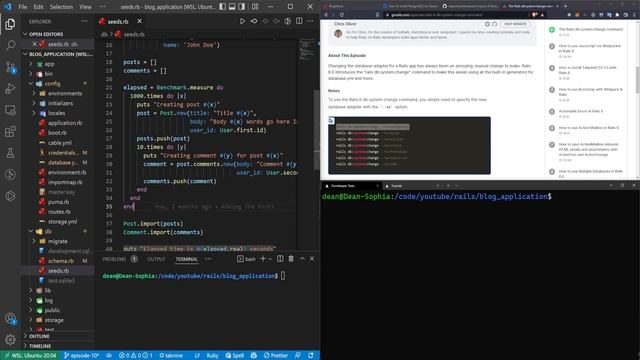Open the Accounts icon in activity bar

(10, 318)
